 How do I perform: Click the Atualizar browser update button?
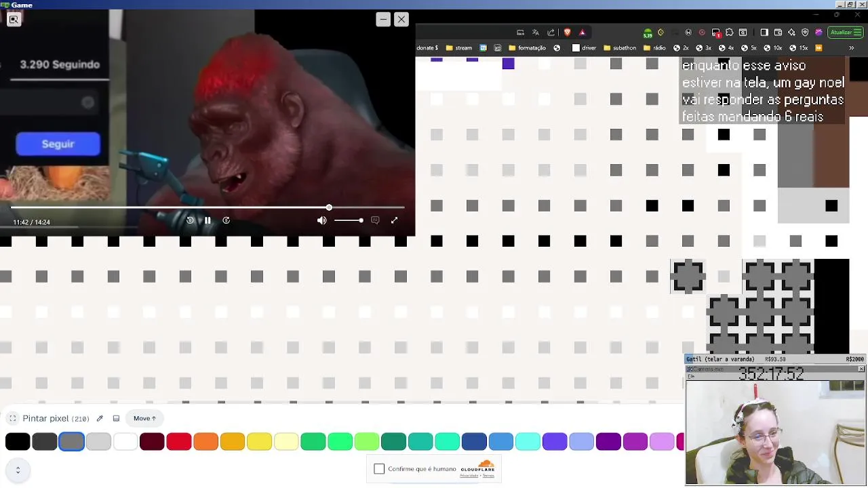[x=845, y=32]
